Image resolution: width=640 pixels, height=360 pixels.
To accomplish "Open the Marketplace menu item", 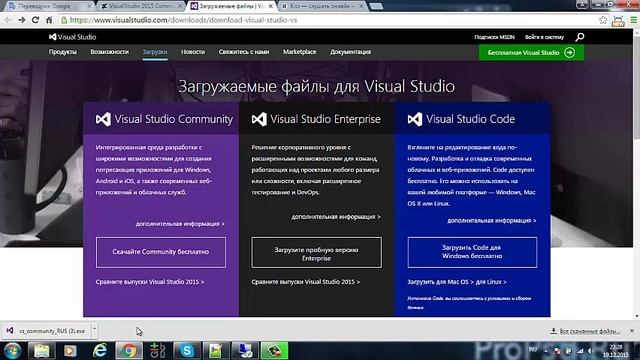I will coord(300,52).
